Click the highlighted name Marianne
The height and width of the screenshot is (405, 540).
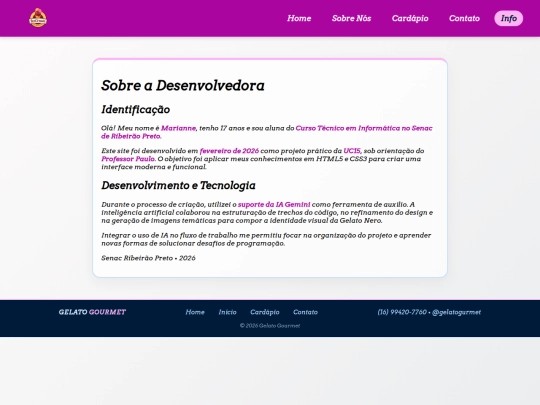[178, 128]
